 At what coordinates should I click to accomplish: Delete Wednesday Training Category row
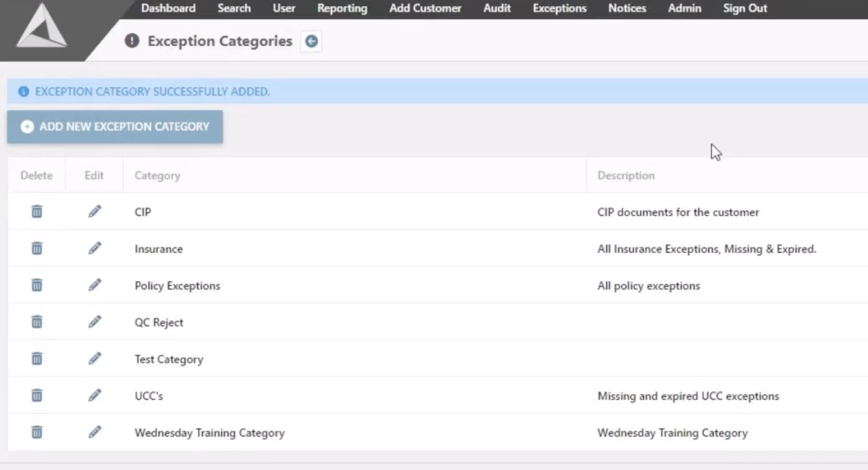point(37,432)
